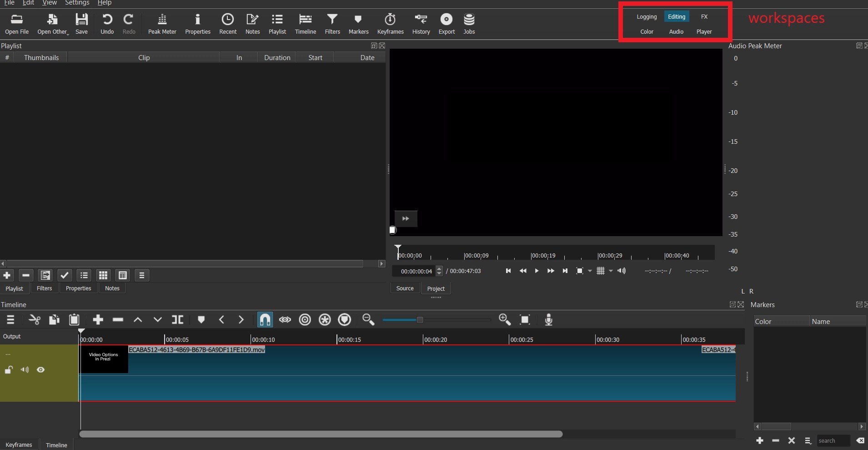Open the History panel

(421, 24)
